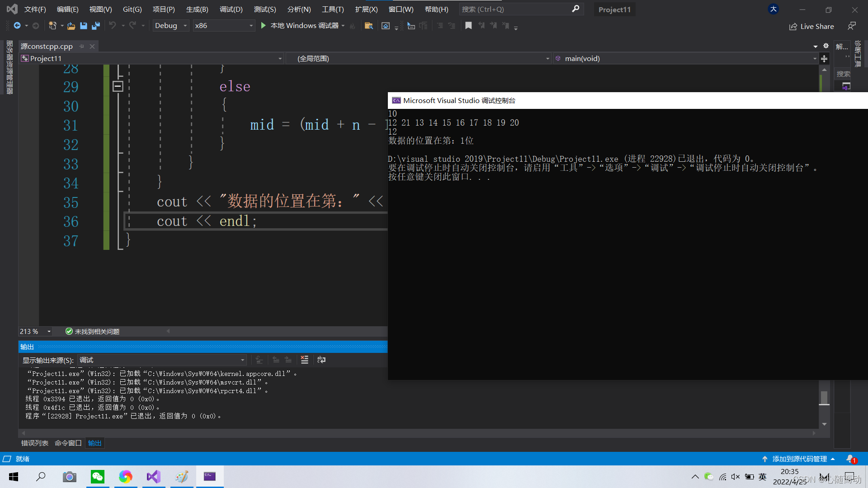Expand the open documents list arrow

pyautogui.click(x=816, y=47)
